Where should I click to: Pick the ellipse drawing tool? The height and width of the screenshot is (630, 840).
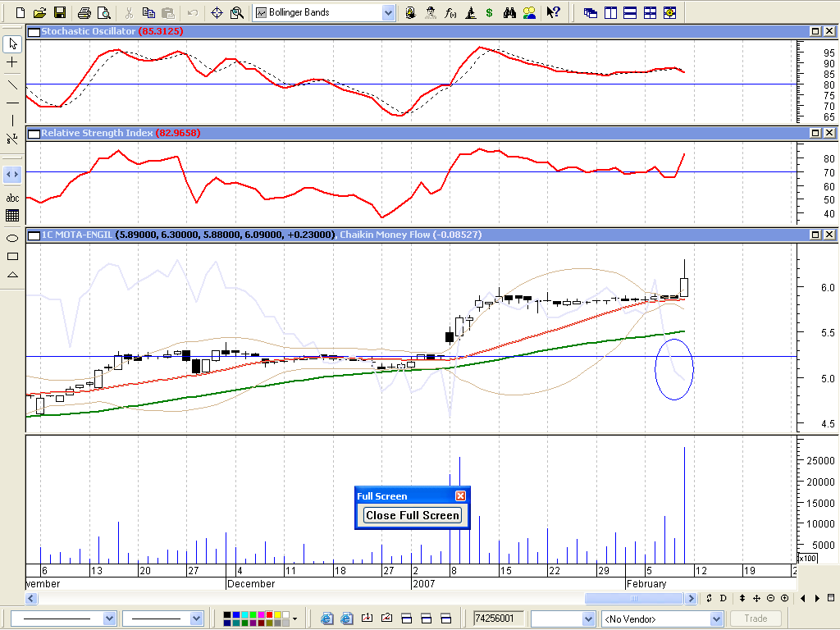tap(12, 238)
